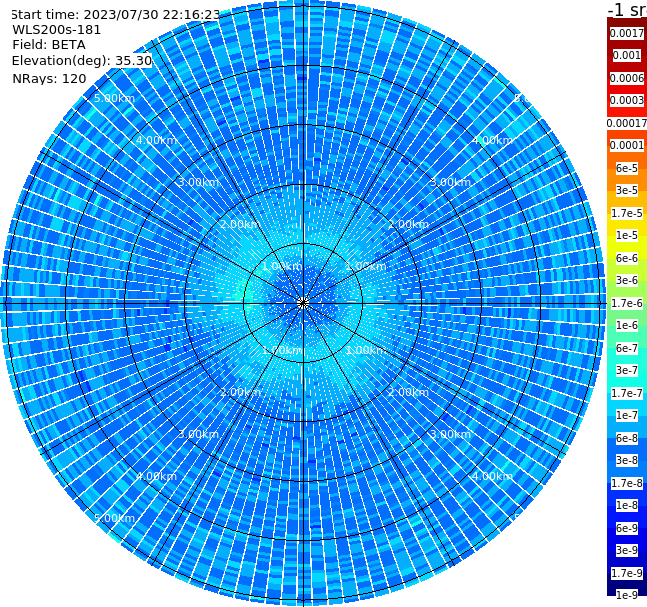Viewport: 647px width, 607px height.
Task: Click colorbar label 3e-7
Action: click(627, 370)
